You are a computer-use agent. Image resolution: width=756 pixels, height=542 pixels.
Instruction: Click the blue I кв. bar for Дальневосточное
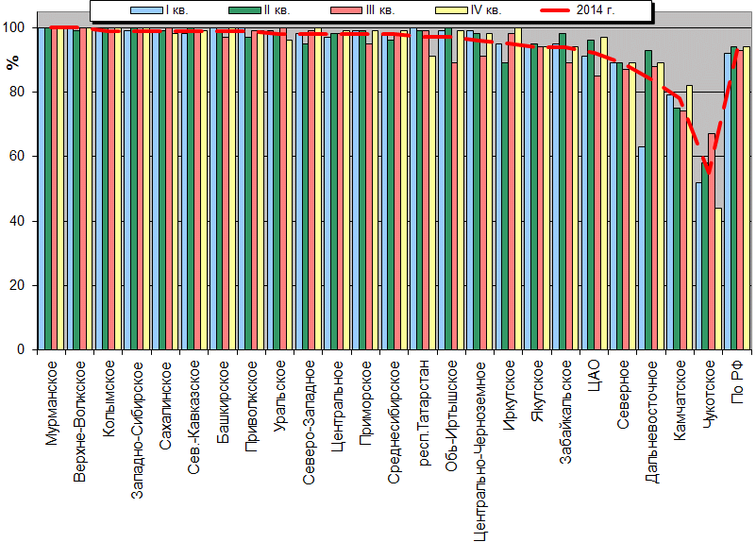coord(641,247)
